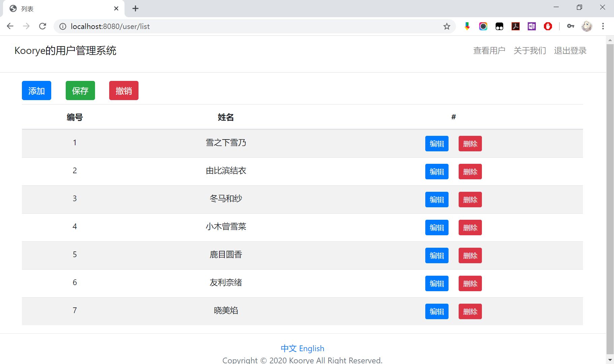Save changes with the 保存 button
This screenshot has width=614, height=364.
80,90
